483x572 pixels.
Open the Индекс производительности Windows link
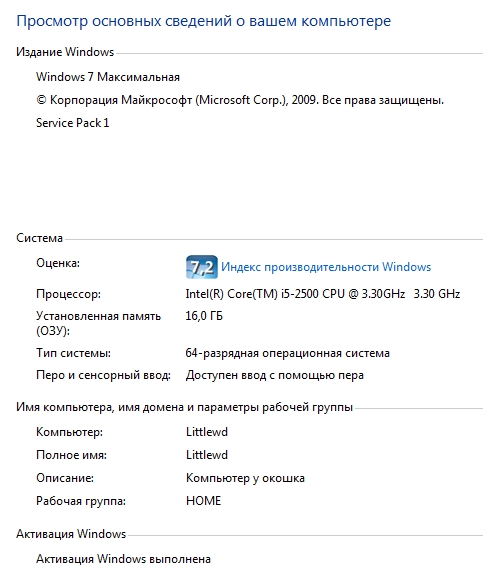point(326,267)
